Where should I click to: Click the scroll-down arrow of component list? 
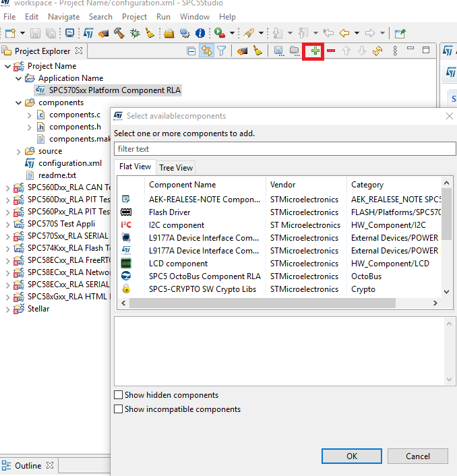(x=446, y=292)
